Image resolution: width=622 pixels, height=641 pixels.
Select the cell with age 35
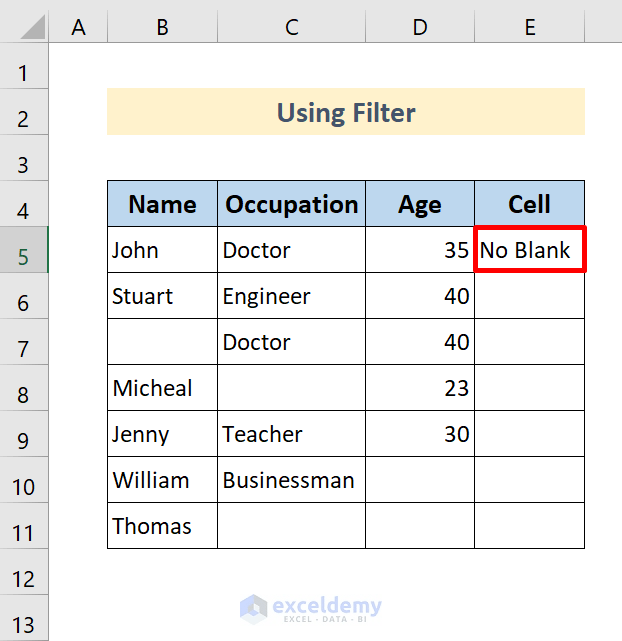[x=420, y=250]
